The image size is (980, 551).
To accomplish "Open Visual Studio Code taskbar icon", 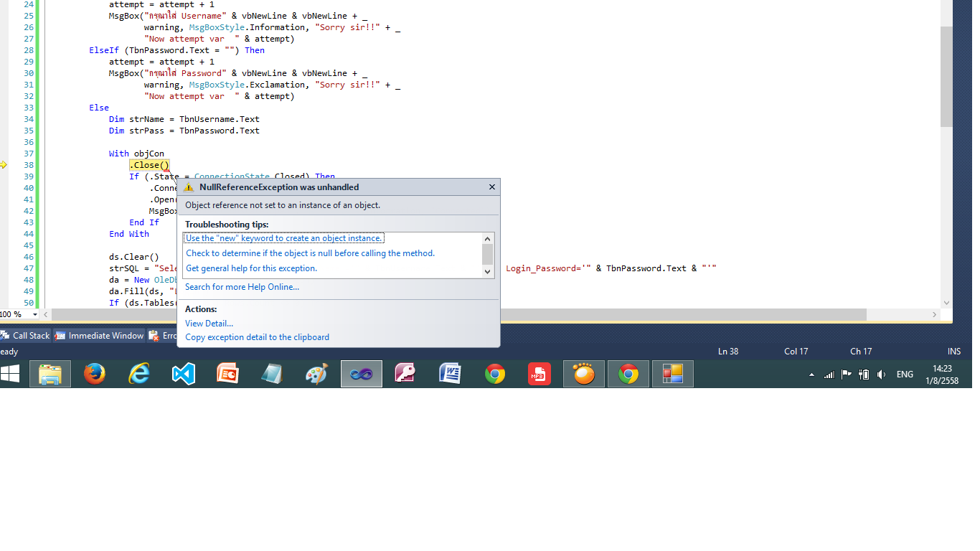I will [184, 374].
